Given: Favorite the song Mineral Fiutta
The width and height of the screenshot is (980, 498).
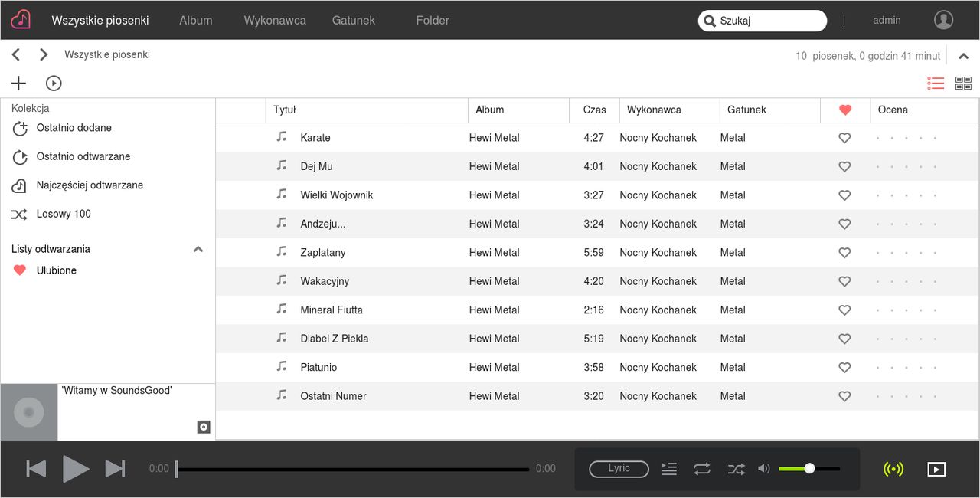Looking at the screenshot, I should click(x=844, y=310).
